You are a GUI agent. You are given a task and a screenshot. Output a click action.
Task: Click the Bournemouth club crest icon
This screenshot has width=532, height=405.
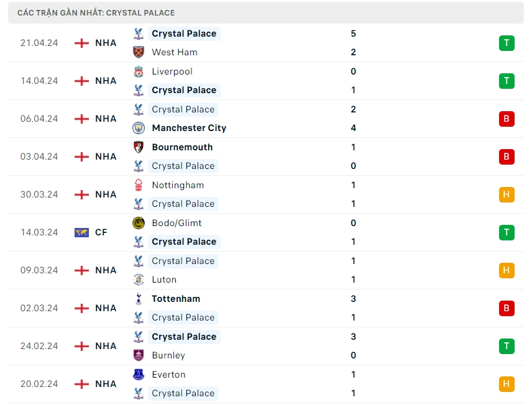point(139,147)
